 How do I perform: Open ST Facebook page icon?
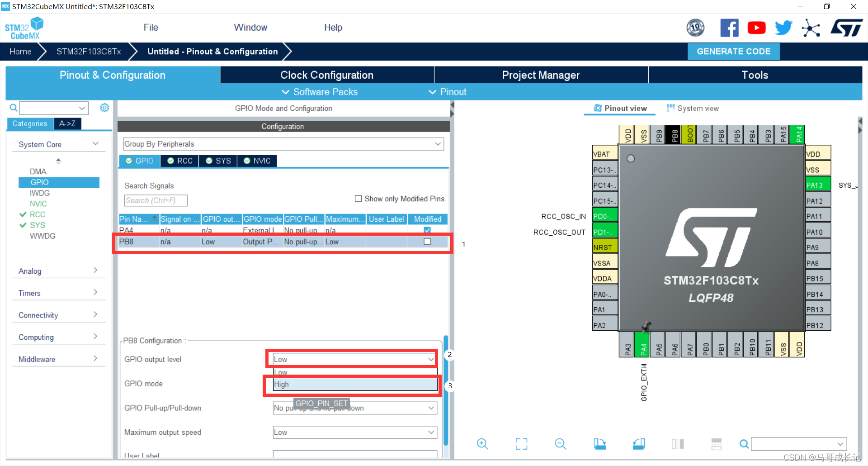[729, 28]
